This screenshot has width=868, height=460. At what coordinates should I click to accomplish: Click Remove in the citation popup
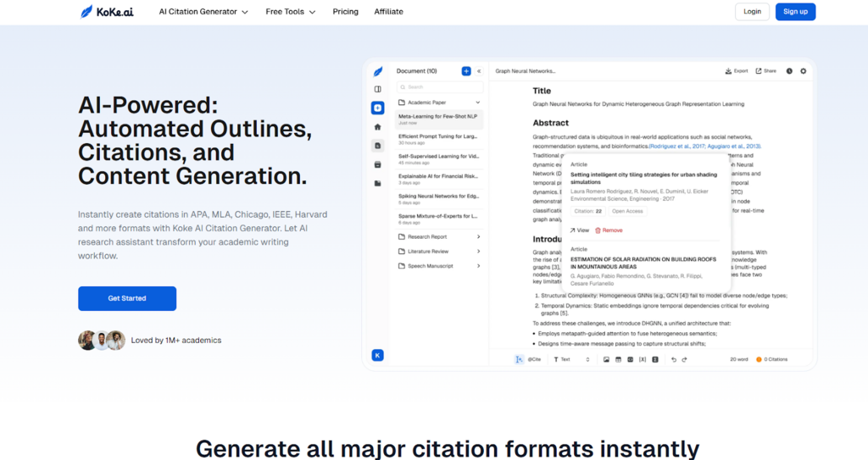pyautogui.click(x=609, y=230)
